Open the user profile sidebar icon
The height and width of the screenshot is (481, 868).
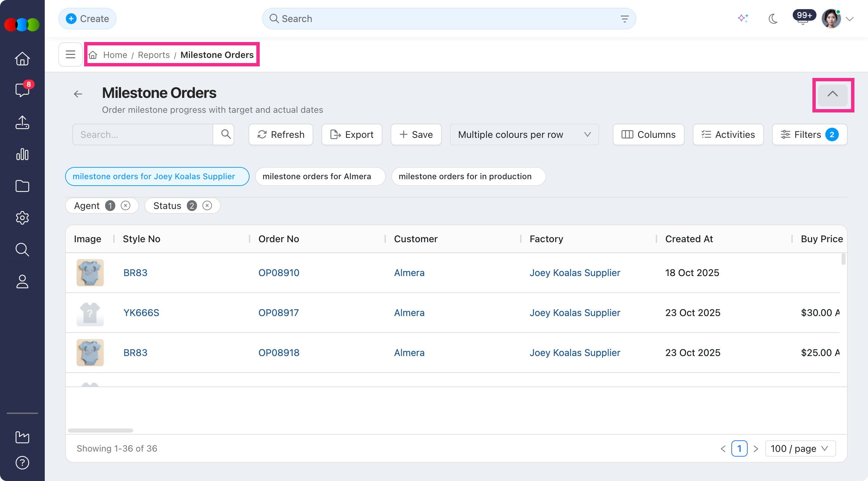pyautogui.click(x=22, y=281)
